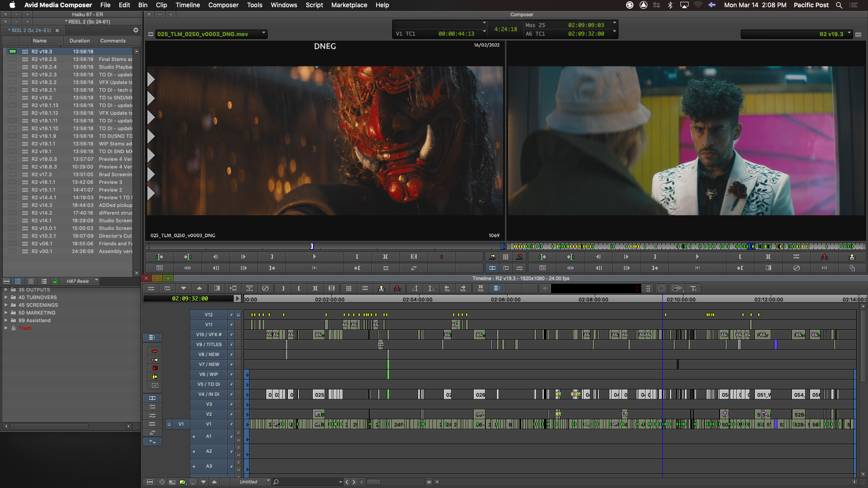Select the red Lift/Overwrite segment tool

155,351
